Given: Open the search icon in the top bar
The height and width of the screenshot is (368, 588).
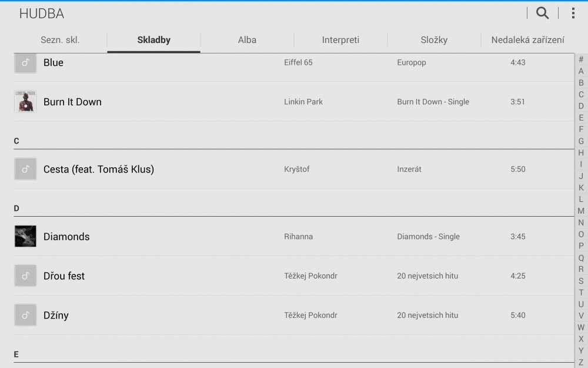Looking at the screenshot, I should click(x=542, y=12).
